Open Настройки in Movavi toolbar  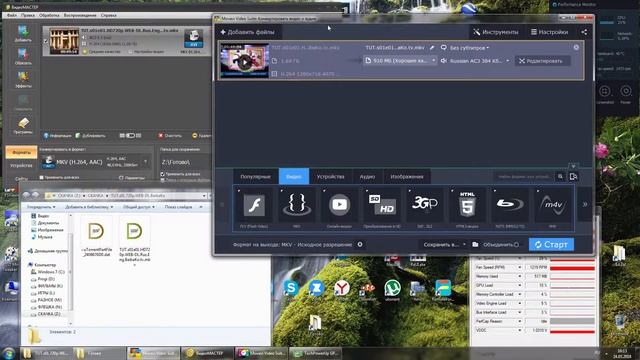tap(549, 32)
